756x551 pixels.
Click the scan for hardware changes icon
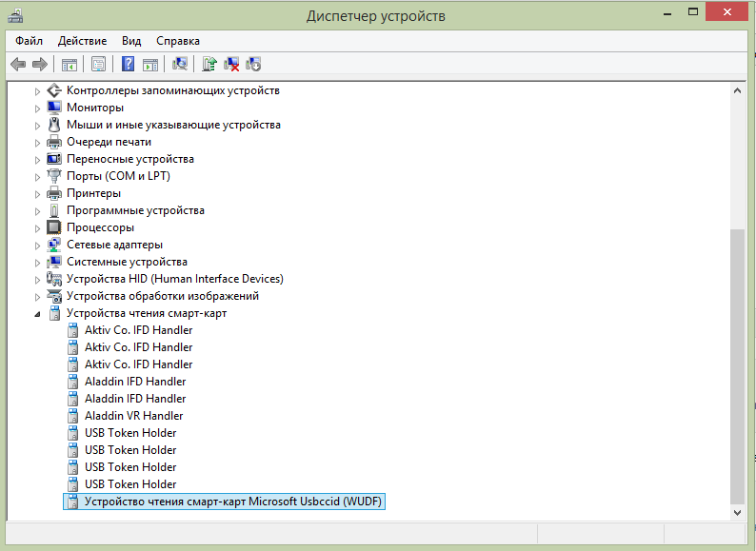(179, 64)
